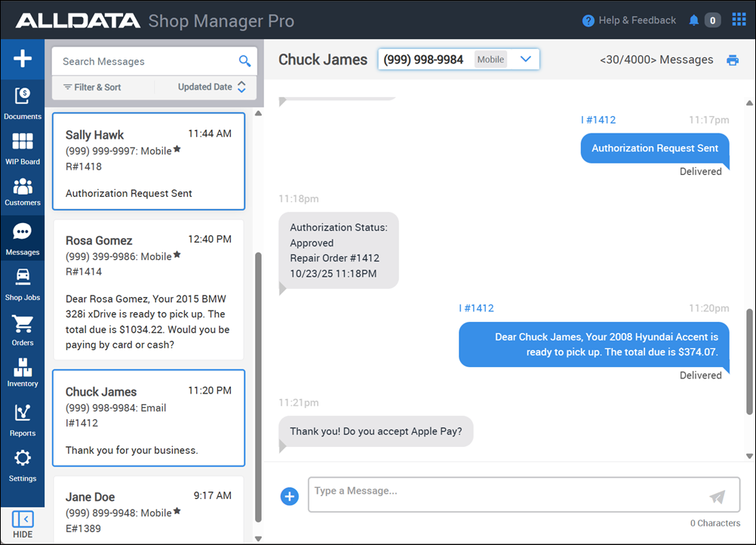The image size is (756, 545).
Task: Click chat pane scrollbar thumb
Action: coord(749,361)
